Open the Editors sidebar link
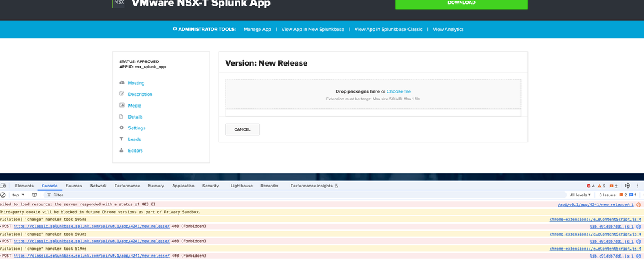Viewport: 644px width, 277px height. pyautogui.click(x=135, y=151)
